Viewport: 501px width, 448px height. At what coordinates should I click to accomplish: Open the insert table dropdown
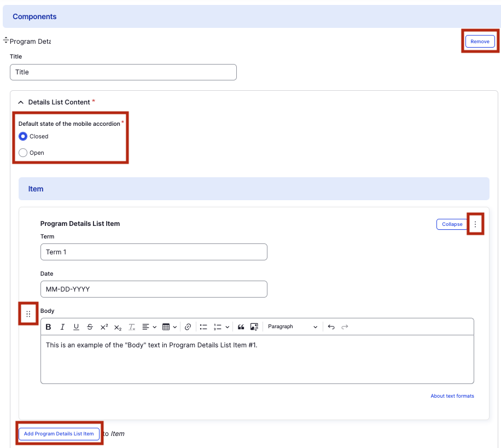click(x=170, y=327)
